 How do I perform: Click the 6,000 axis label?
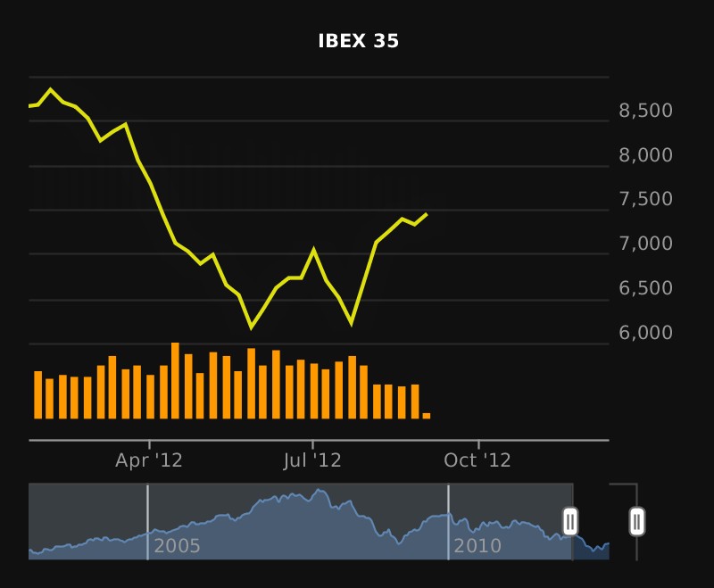pos(645,333)
